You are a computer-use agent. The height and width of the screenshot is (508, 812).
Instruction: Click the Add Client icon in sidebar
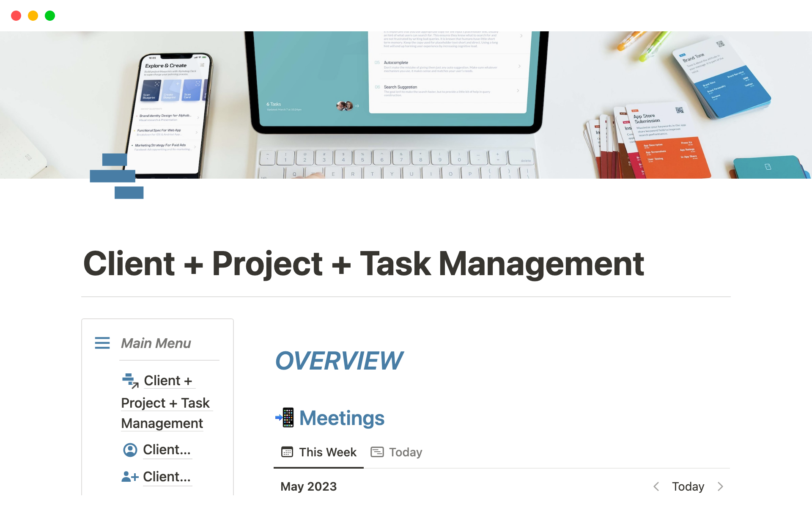[x=130, y=476]
